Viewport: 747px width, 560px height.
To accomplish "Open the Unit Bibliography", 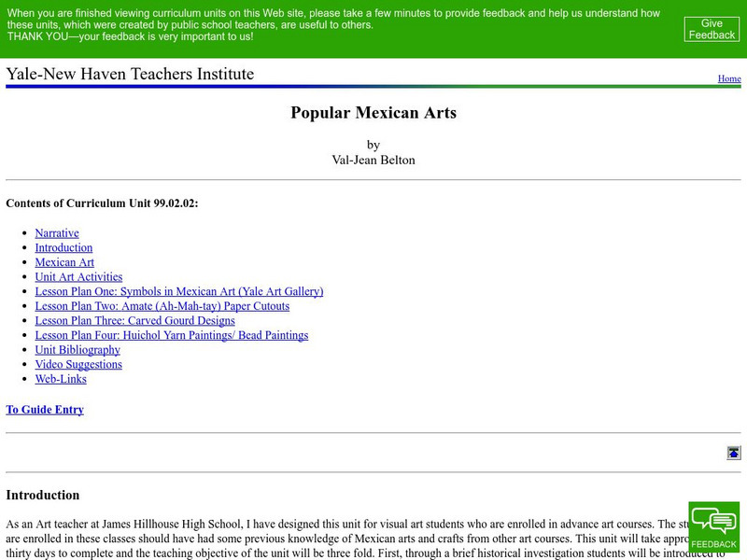I will click(77, 349).
